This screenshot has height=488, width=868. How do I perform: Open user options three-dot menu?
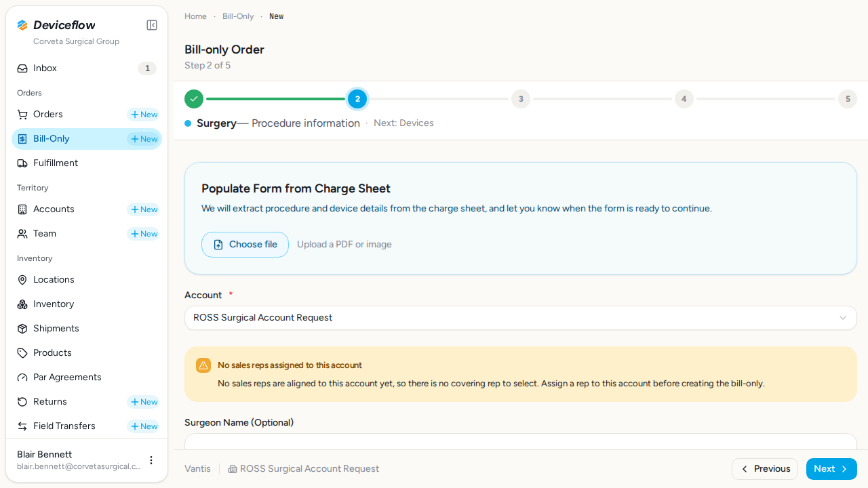coord(151,460)
